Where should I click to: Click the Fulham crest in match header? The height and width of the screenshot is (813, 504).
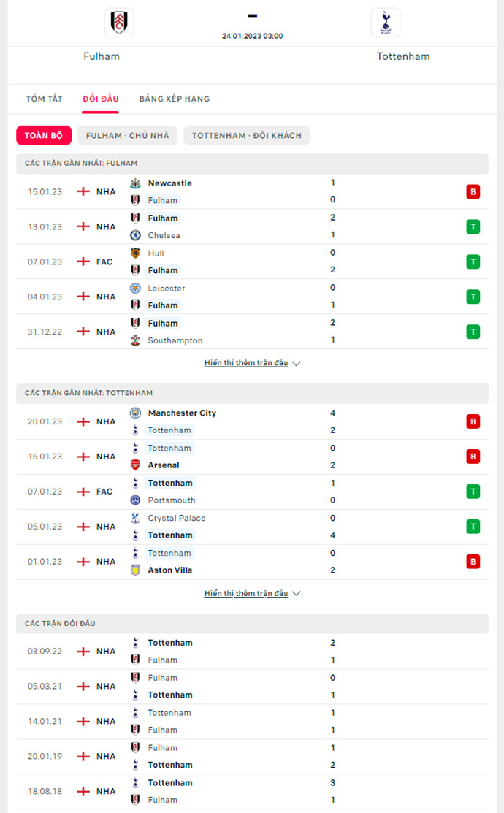(118, 23)
